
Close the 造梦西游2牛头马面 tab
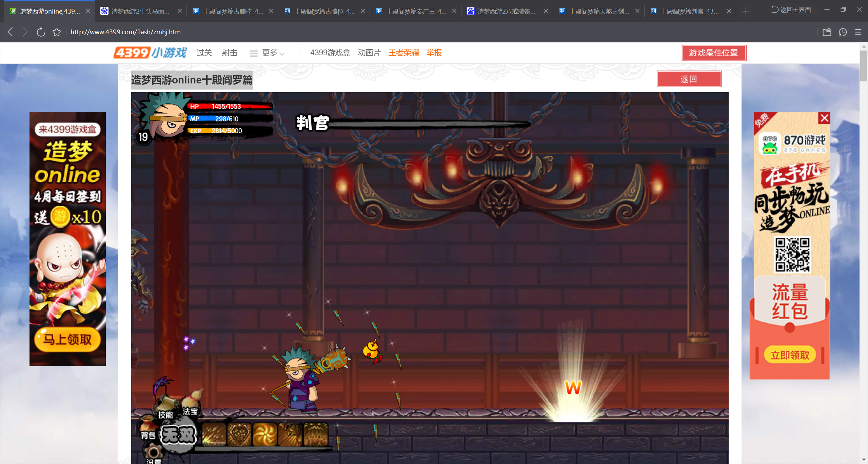coord(180,11)
